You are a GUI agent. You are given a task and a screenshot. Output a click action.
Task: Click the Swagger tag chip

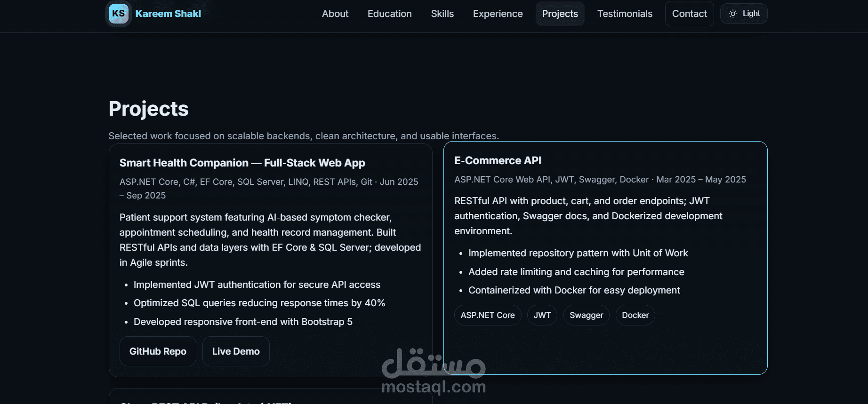[x=587, y=315]
